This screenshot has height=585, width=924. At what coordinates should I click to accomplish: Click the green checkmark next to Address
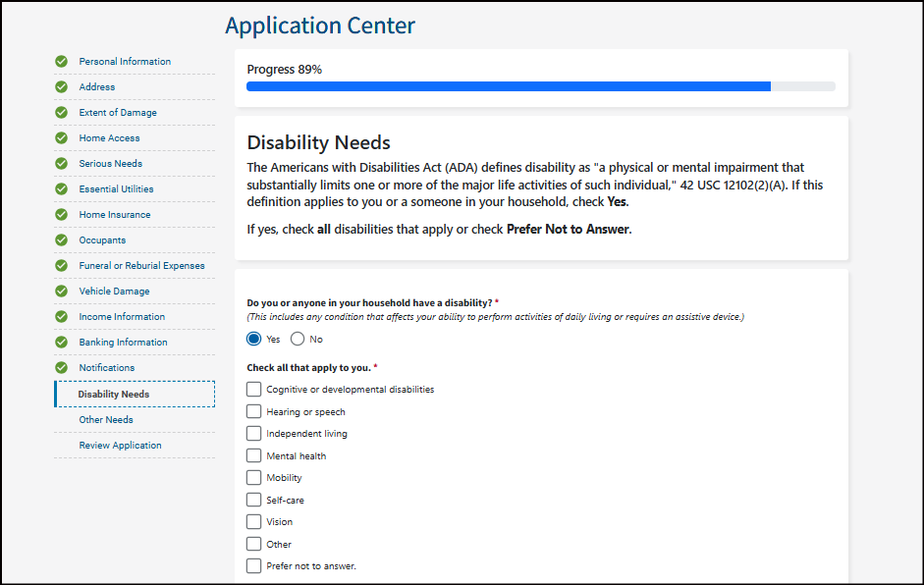coord(62,87)
